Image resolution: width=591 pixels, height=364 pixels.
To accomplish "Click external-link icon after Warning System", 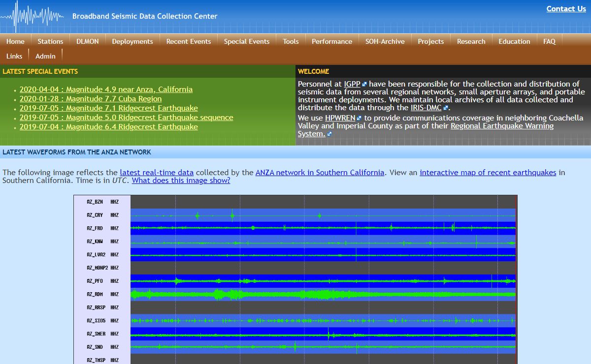I will (x=329, y=134).
